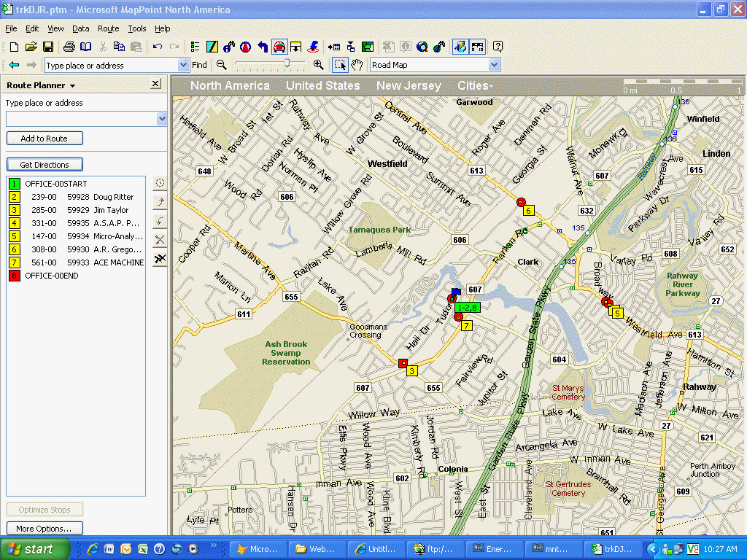Select the ACE MACHINE stop
This screenshot has width=747, height=560.
click(x=76, y=262)
